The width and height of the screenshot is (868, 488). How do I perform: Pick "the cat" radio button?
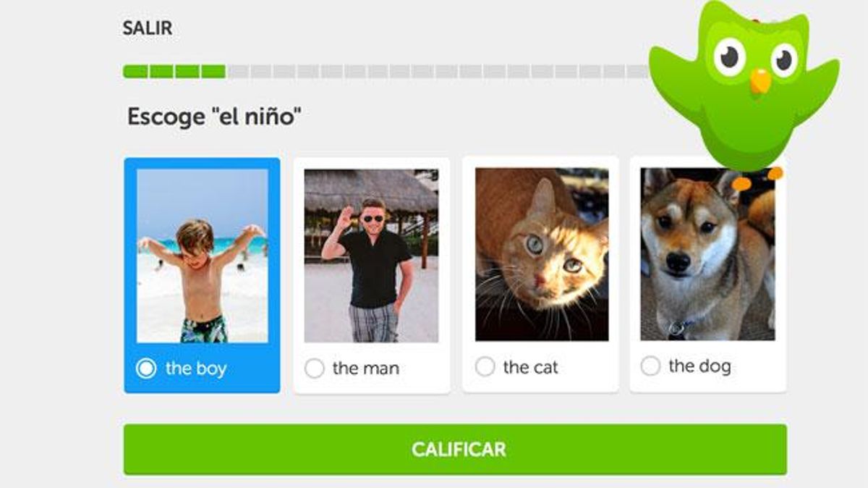coord(485,367)
